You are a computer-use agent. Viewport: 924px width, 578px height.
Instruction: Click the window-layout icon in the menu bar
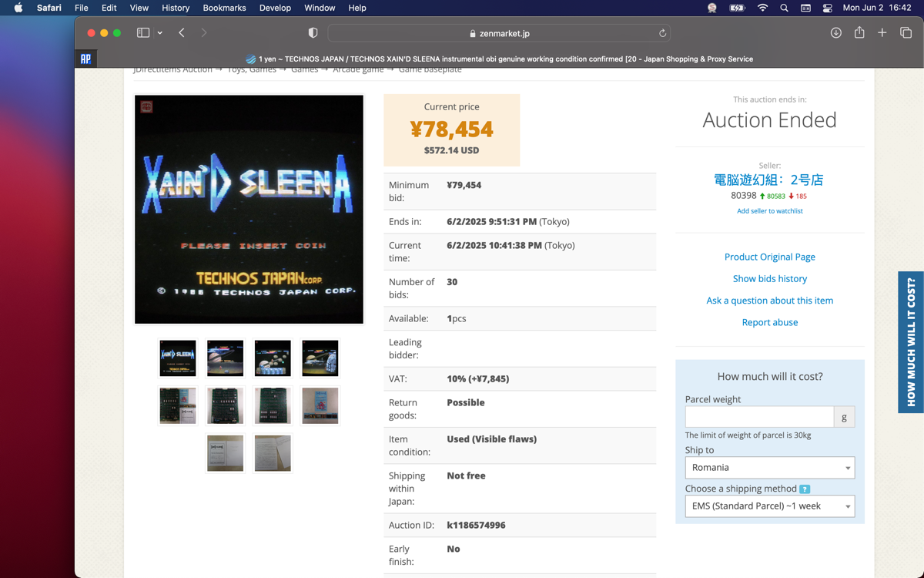click(x=805, y=8)
